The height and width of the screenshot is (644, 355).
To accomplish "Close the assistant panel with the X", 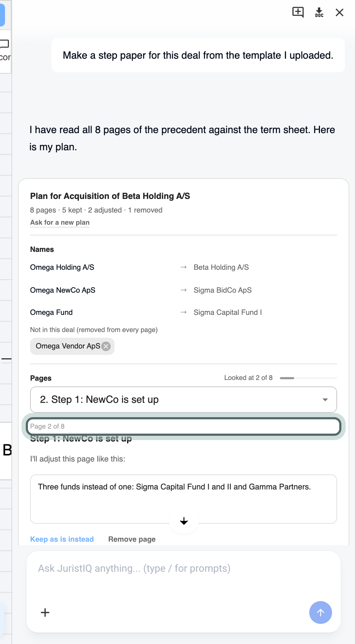I will (x=340, y=13).
